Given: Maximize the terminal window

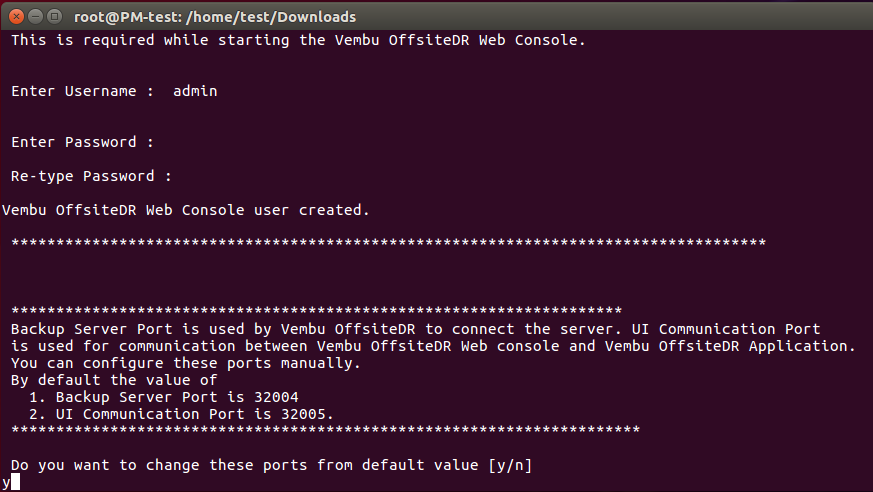Looking at the screenshot, I should (54, 17).
